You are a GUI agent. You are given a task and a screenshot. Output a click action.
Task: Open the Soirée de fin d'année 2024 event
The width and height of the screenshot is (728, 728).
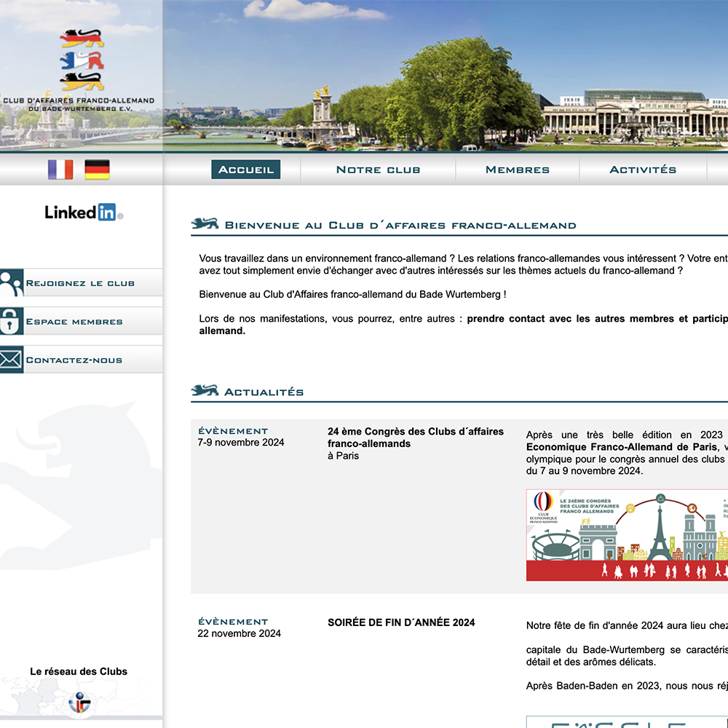point(401,622)
